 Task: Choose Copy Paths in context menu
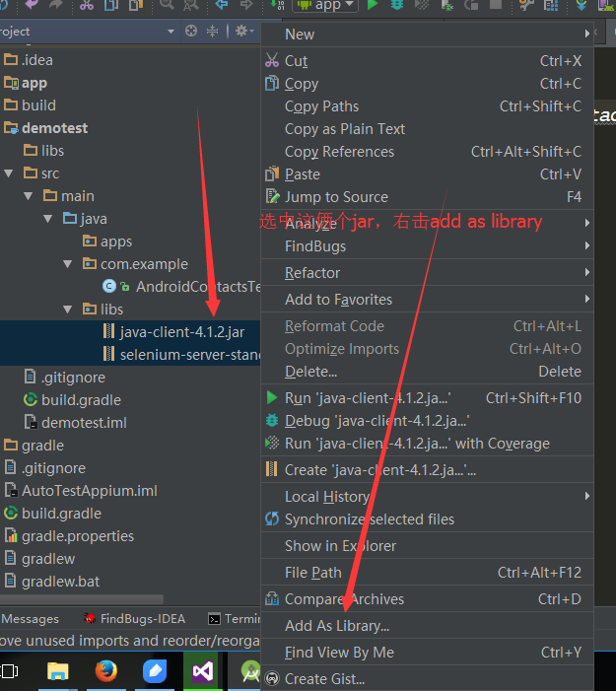coord(427,106)
